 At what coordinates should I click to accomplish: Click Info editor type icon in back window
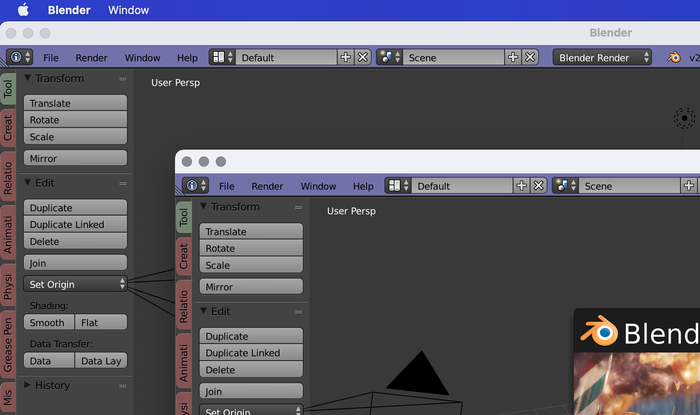click(x=20, y=57)
